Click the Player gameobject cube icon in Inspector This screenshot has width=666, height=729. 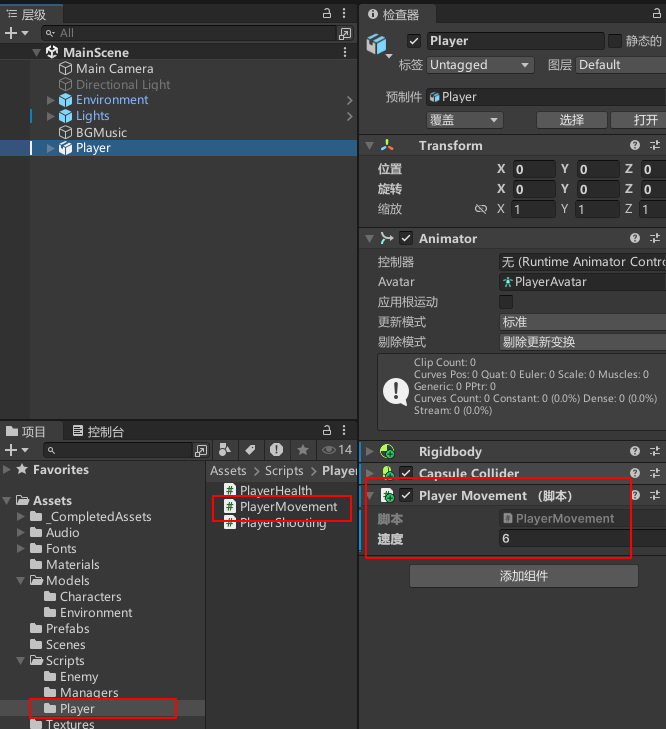click(x=376, y=44)
